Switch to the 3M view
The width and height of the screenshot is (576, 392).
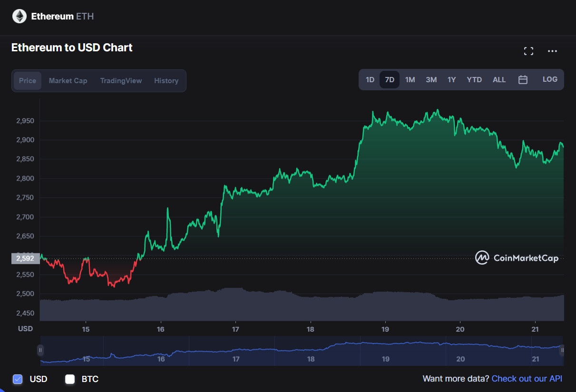[x=431, y=79]
